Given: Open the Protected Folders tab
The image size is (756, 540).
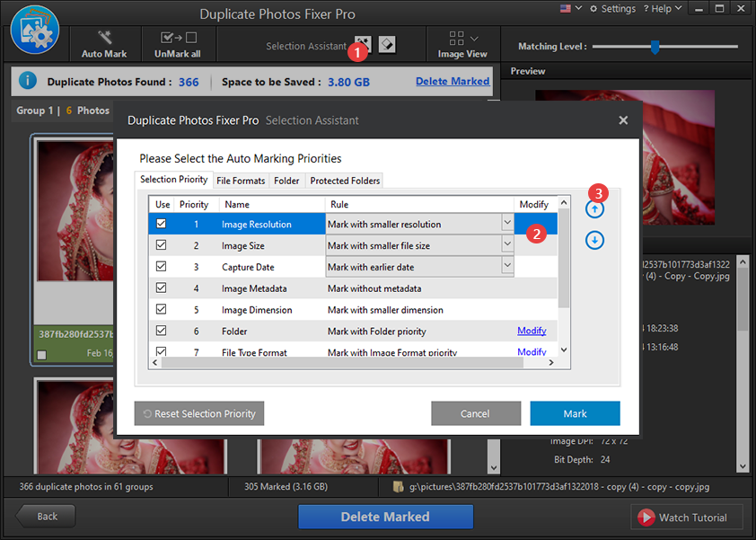Looking at the screenshot, I should [x=345, y=181].
